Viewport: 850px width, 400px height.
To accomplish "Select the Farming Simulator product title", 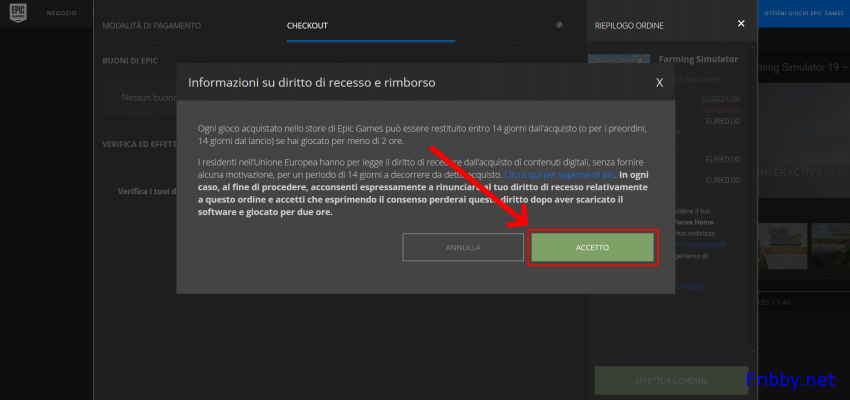I will coord(699,60).
